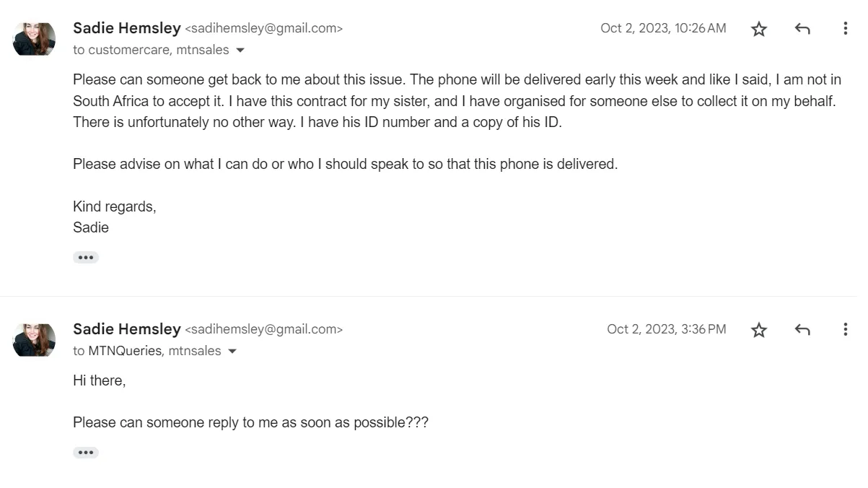Open more options for the 3:36 PM email
This screenshot has height=488, width=868.
pos(845,330)
